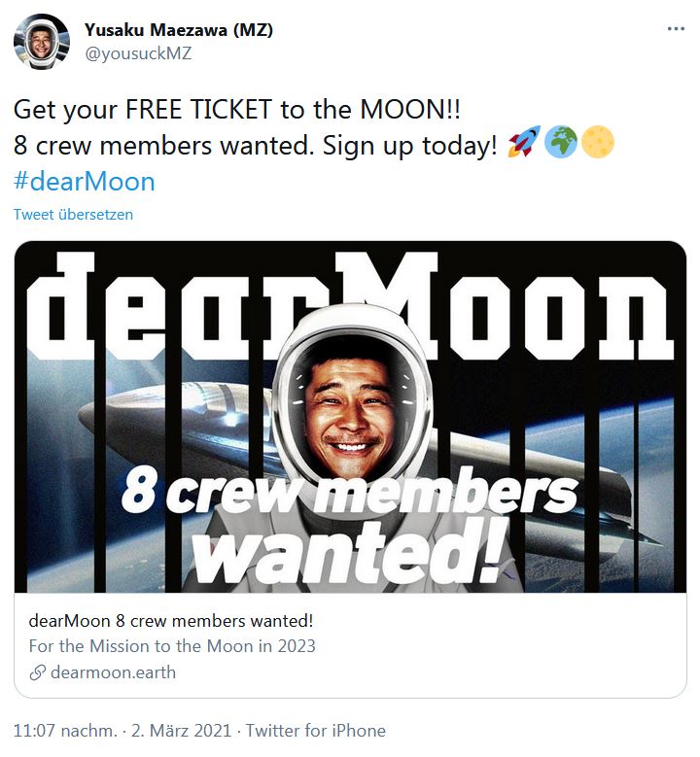Open the dearMoon card image
The width and height of the screenshot is (700, 757).
click(350, 417)
